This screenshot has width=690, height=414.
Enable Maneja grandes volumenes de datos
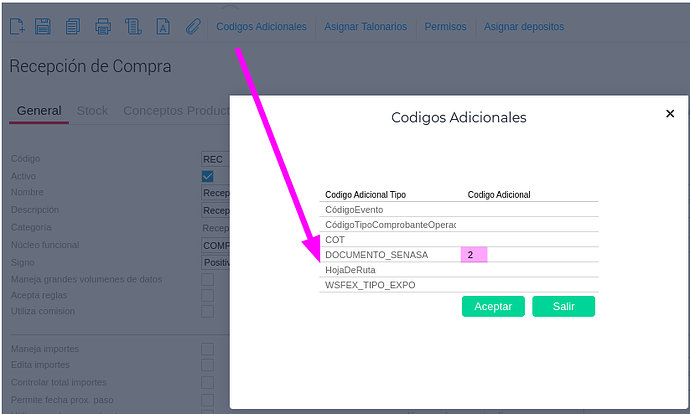coord(208,279)
